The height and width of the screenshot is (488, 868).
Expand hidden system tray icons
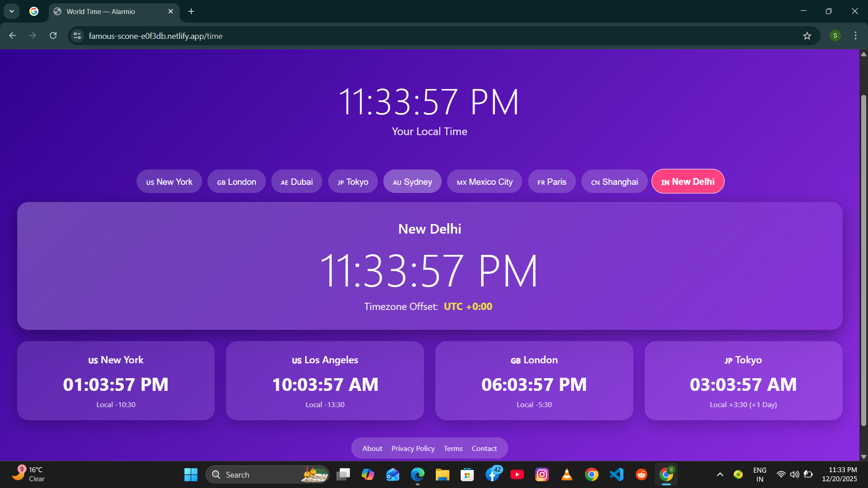[x=720, y=474]
